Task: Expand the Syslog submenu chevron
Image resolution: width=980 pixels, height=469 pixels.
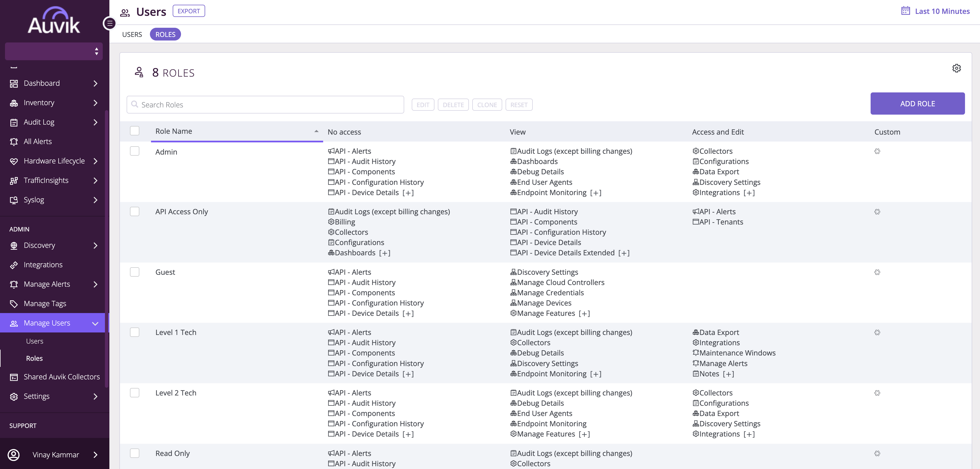Action: click(x=96, y=200)
